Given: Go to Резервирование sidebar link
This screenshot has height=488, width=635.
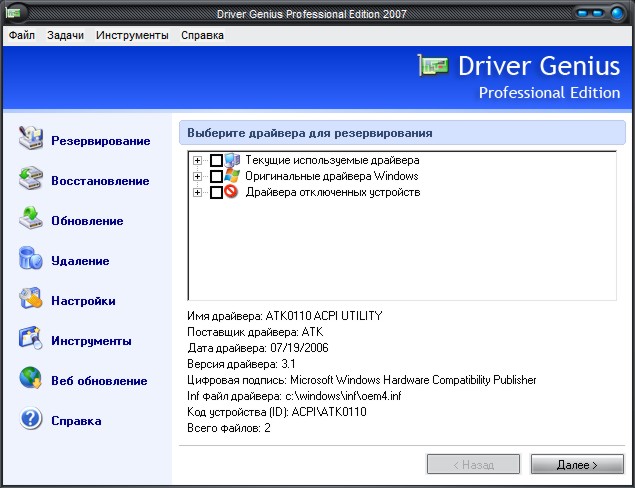Looking at the screenshot, I should click(x=100, y=141).
